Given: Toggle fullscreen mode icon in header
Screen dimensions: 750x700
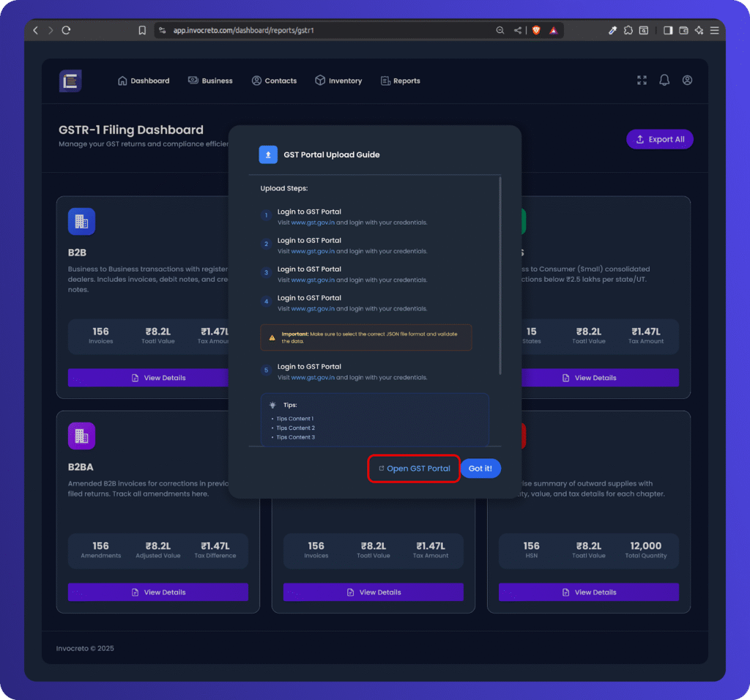Looking at the screenshot, I should pos(642,81).
